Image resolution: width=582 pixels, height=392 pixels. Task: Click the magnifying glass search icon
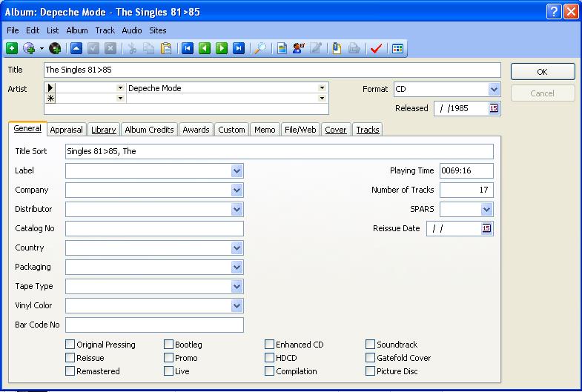[x=260, y=48]
